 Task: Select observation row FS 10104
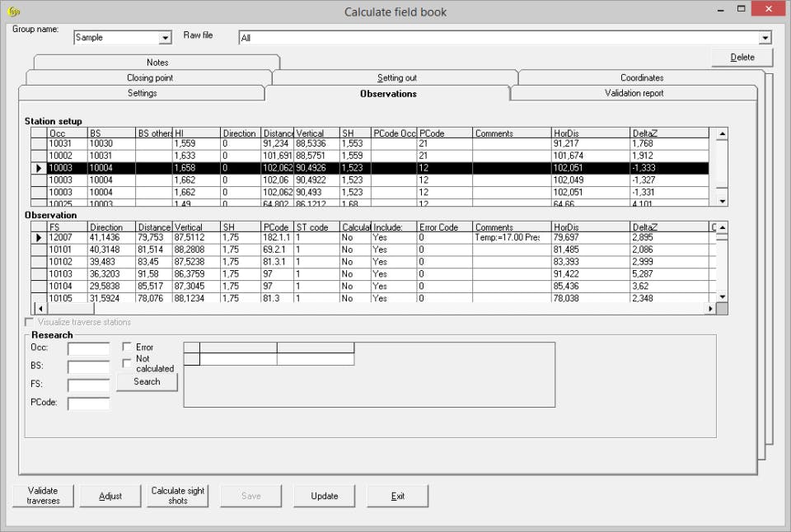click(x=373, y=286)
